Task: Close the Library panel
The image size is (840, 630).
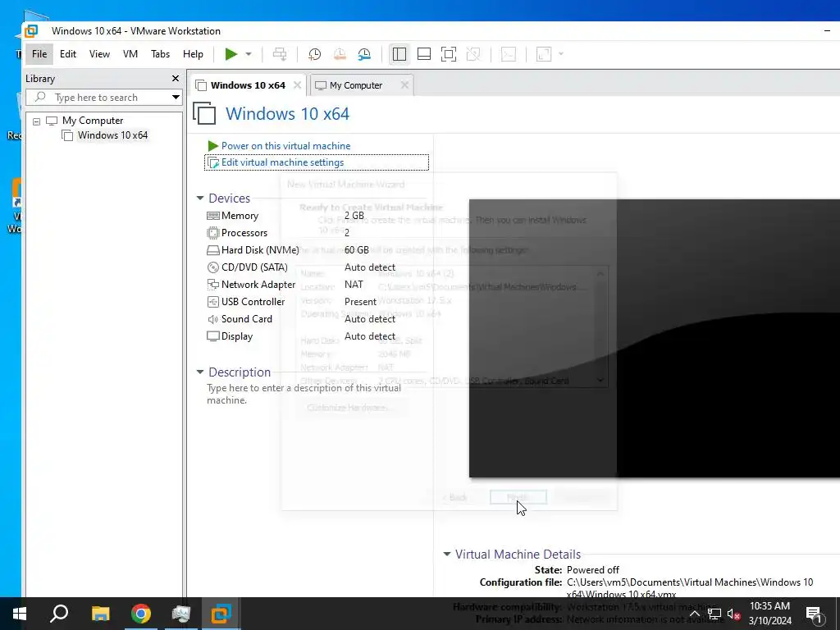Action: click(x=176, y=78)
